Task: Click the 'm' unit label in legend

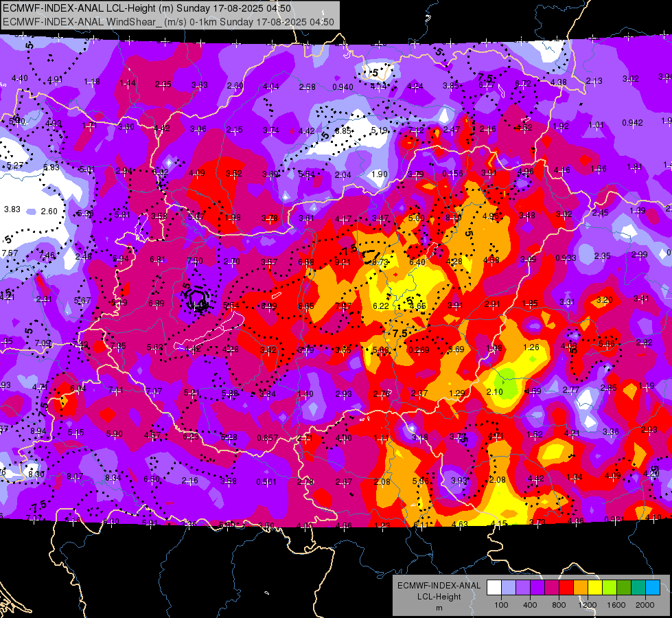Action: (439, 608)
